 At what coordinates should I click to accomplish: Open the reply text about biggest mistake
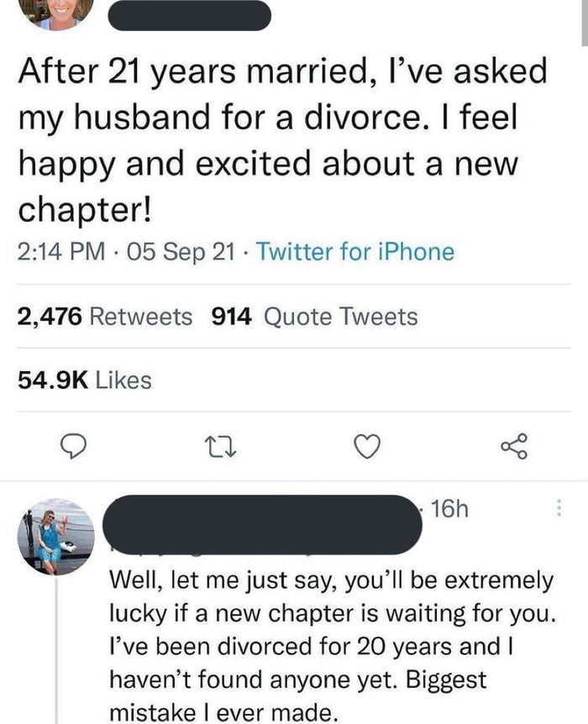click(x=332, y=647)
